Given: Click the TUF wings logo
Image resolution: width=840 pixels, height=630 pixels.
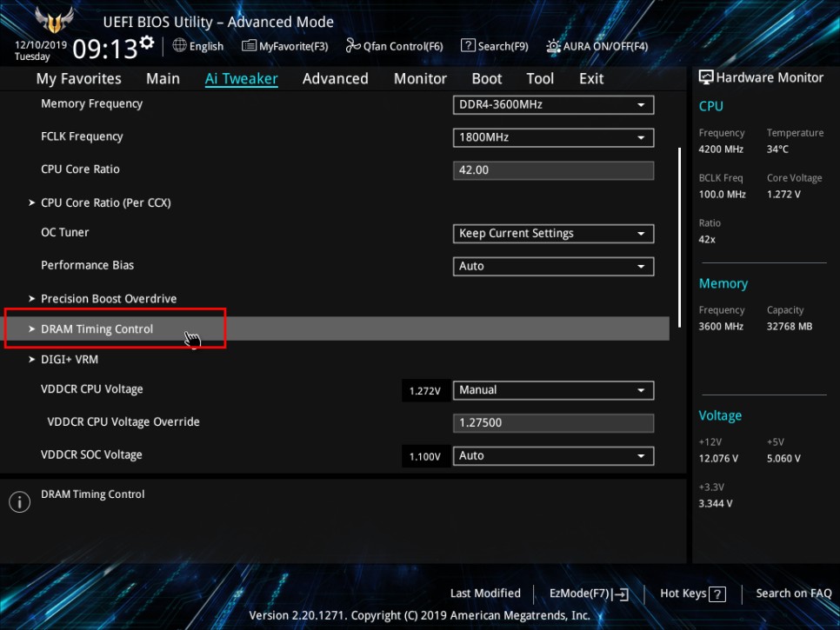Looking at the screenshot, I should tap(54, 20).
